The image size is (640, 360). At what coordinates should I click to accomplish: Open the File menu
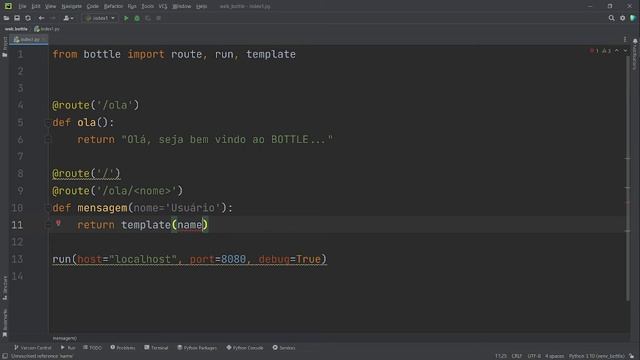(x=22, y=6)
